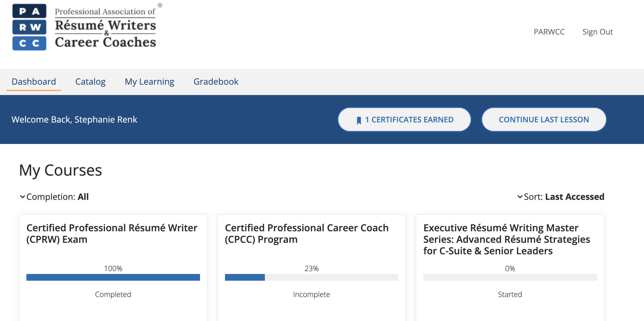This screenshot has height=321, width=644.
Task: Open the Catalog tab
Action: pos(90,82)
